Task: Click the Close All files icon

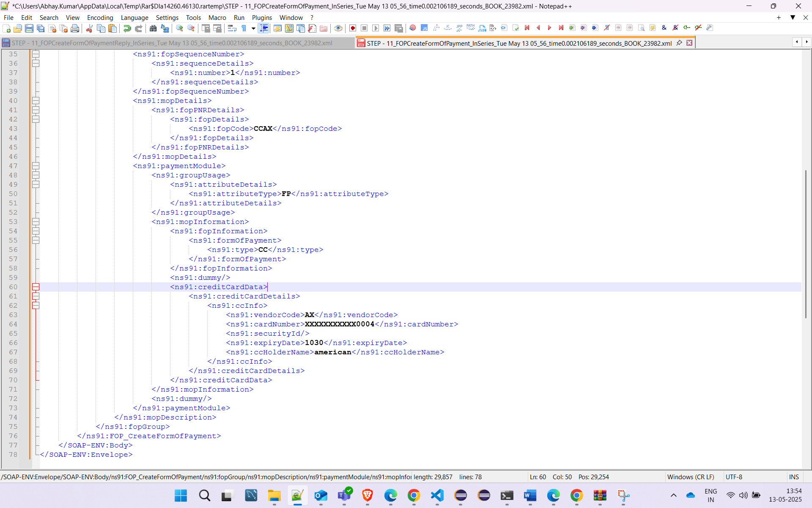Action: pyautogui.click(x=63, y=28)
